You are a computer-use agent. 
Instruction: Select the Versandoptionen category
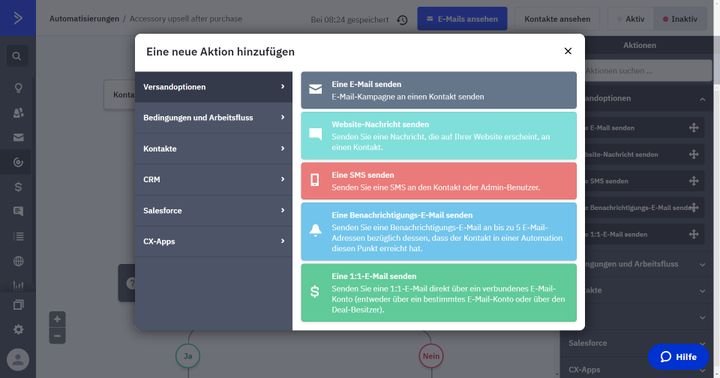(x=214, y=87)
